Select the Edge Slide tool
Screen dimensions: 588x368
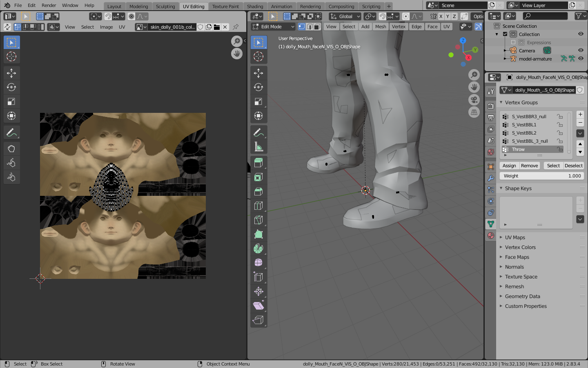click(258, 277)
